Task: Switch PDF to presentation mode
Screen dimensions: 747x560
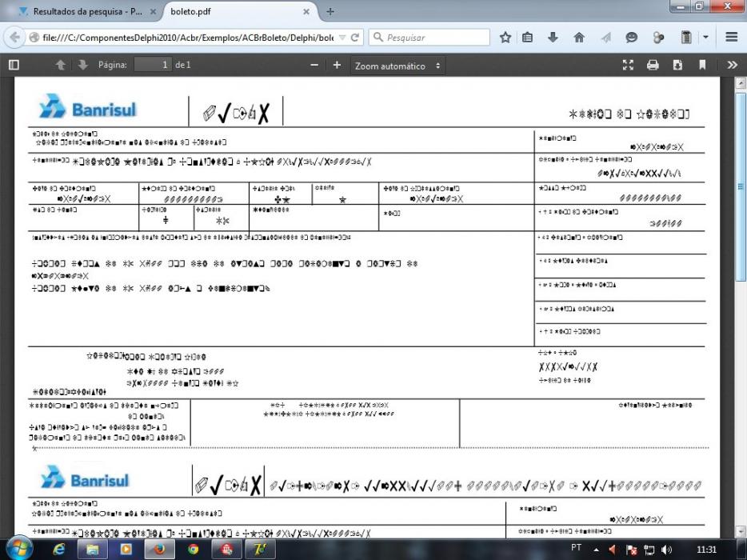Action: click(629, 65)
